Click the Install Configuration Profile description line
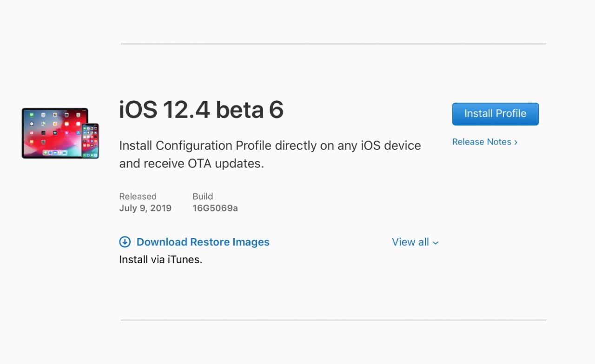This screenshot has height=364, width=595. coord(270,146)
